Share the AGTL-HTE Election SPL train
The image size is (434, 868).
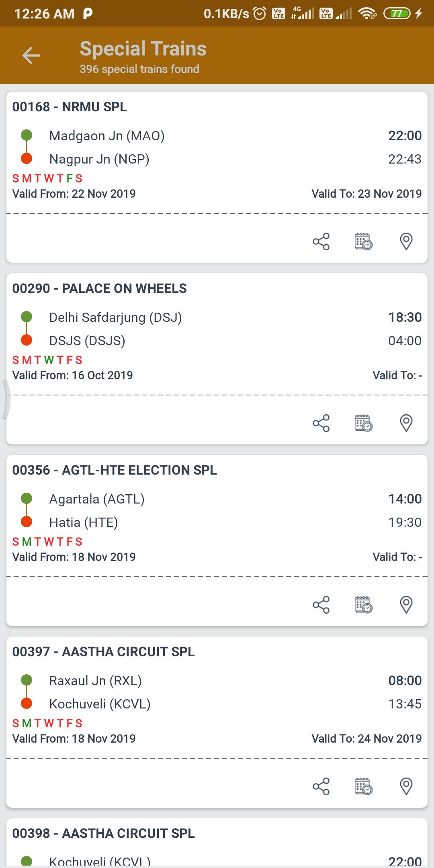pyautogui.click(x=321, y=605)
